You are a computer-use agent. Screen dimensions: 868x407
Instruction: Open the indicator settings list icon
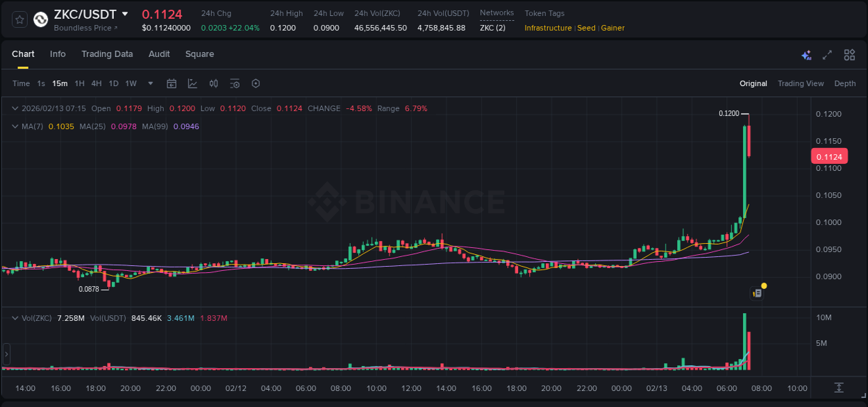tap(235, 83)
